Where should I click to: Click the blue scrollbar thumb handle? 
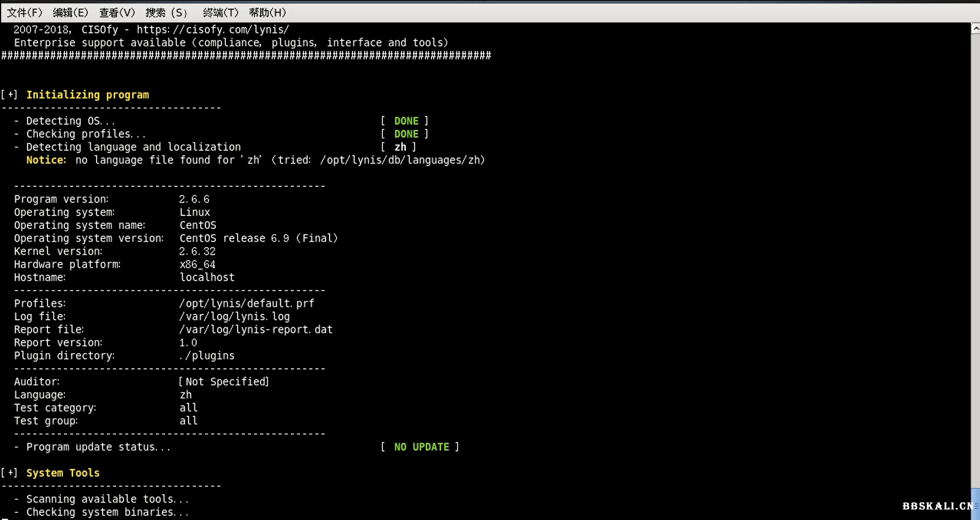(975, 505)
